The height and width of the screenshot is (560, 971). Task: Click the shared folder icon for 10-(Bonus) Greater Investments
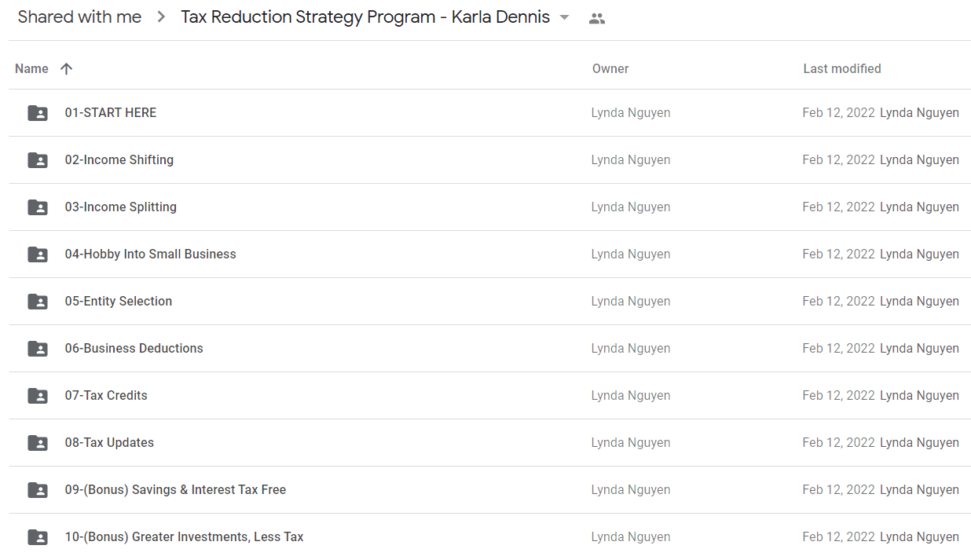[38, 537]
